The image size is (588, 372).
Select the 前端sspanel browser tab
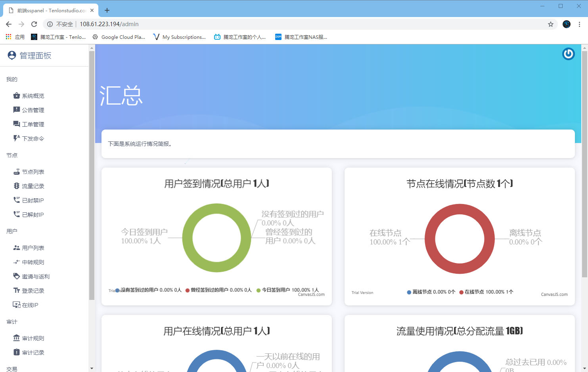(51, 10)
